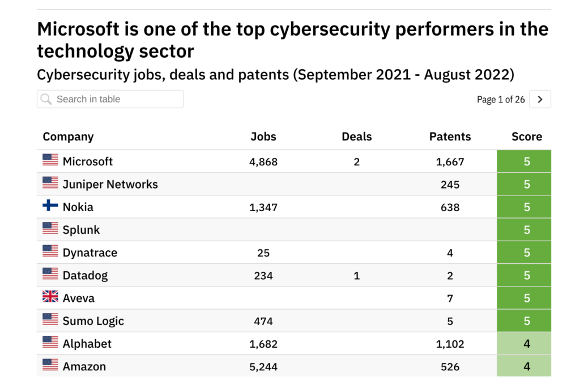Click the flag icon beside Juniper Networks
The height and width of the screenshot is (385, 588).
[50, 183]
